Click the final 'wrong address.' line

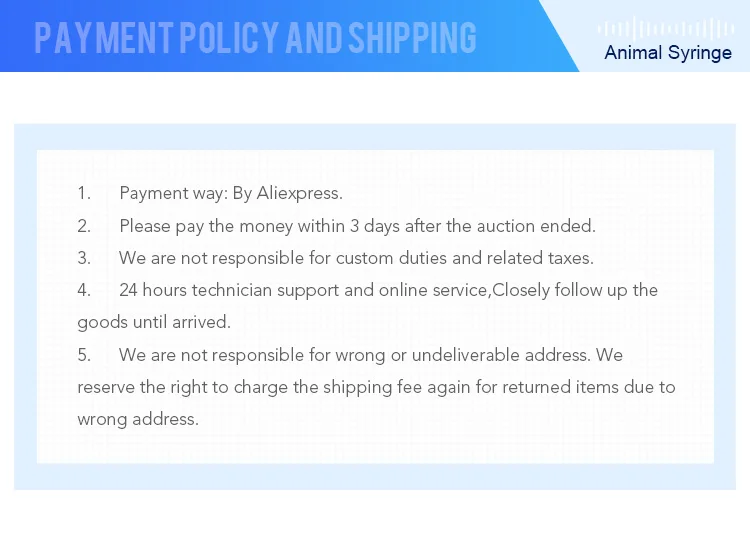[138, 419]
